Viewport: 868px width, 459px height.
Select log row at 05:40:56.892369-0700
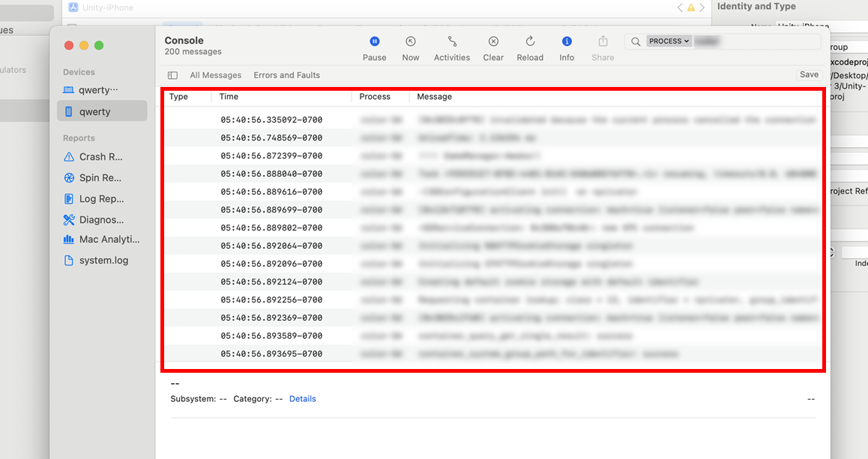point(492,318)
